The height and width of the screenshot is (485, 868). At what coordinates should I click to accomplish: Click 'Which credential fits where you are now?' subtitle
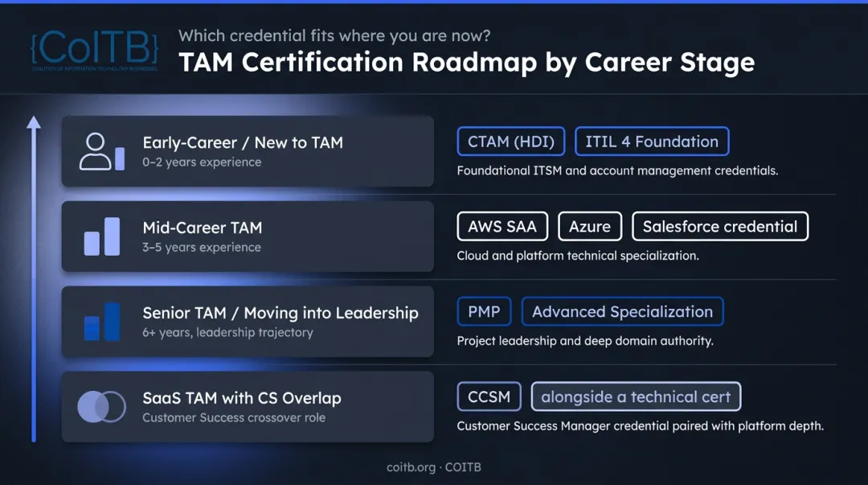[334, 36]
